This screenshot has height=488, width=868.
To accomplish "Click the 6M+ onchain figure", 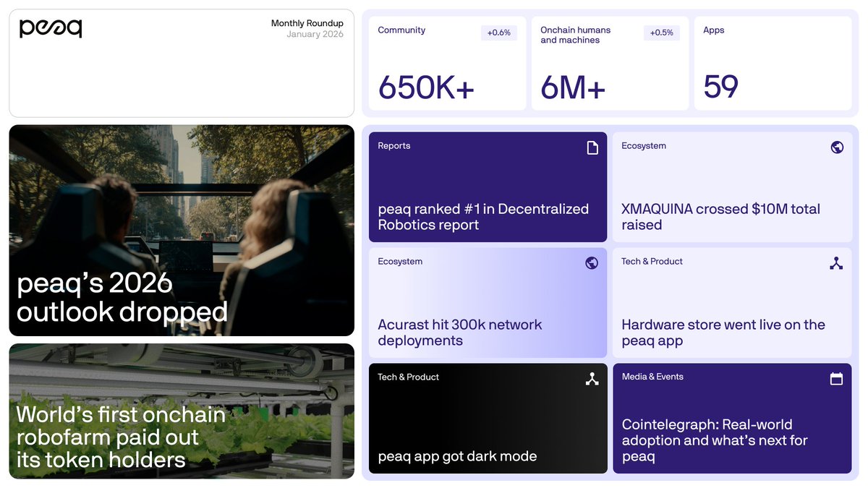I will tap(573, 87).
